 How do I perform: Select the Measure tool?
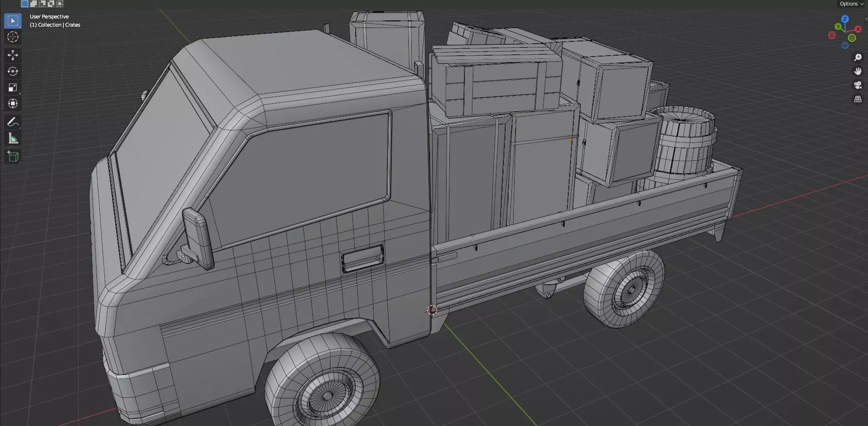point(13,138)
